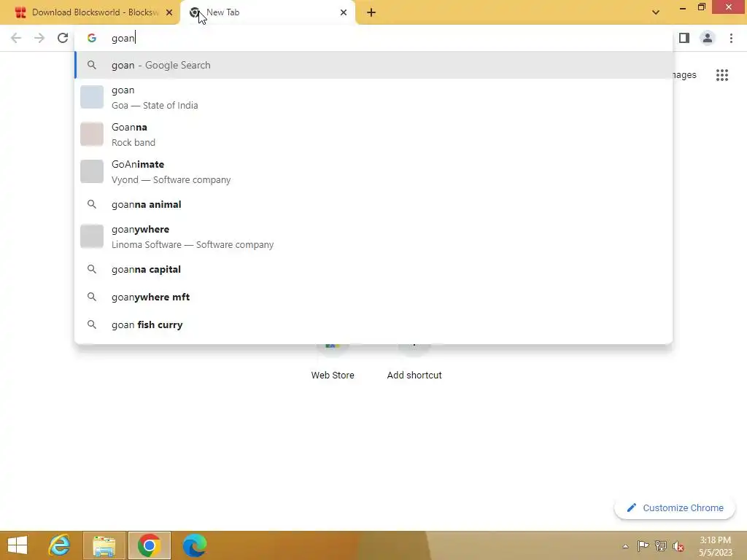This screenshot has height=560, width=747.
Task: Click the GoAnimate thumbnail image
Action: 92,171
